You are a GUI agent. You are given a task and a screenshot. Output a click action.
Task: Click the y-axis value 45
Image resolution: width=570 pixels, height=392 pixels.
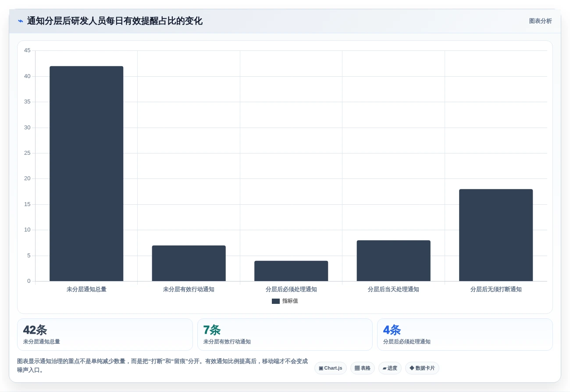(27, 50)
